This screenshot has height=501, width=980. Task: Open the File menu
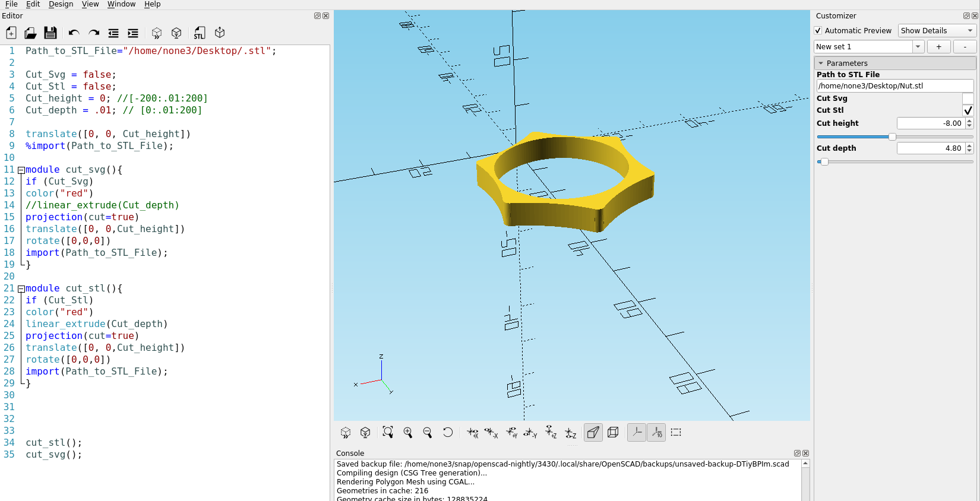11,4
